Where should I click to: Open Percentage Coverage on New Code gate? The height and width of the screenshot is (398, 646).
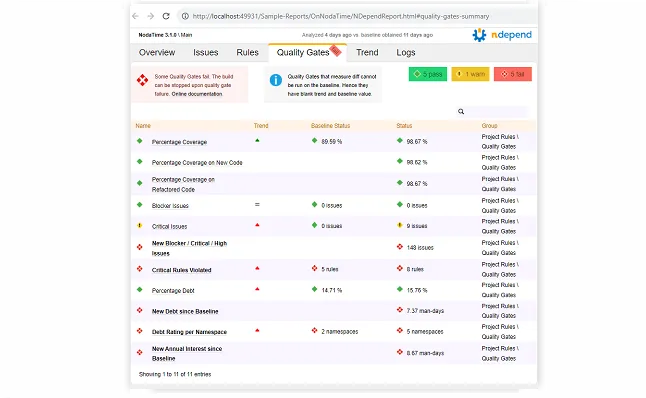[197, 163]
